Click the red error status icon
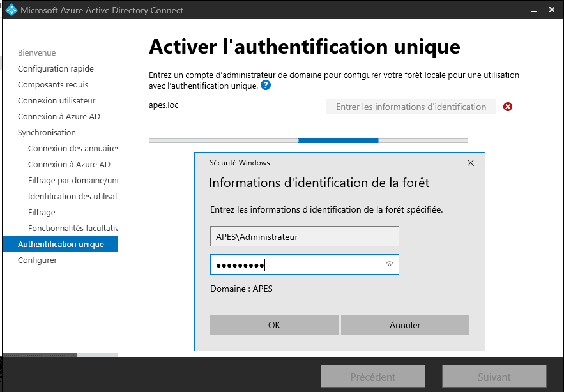Viewport: 564px width, 392px height. click(x=508, y=107)
